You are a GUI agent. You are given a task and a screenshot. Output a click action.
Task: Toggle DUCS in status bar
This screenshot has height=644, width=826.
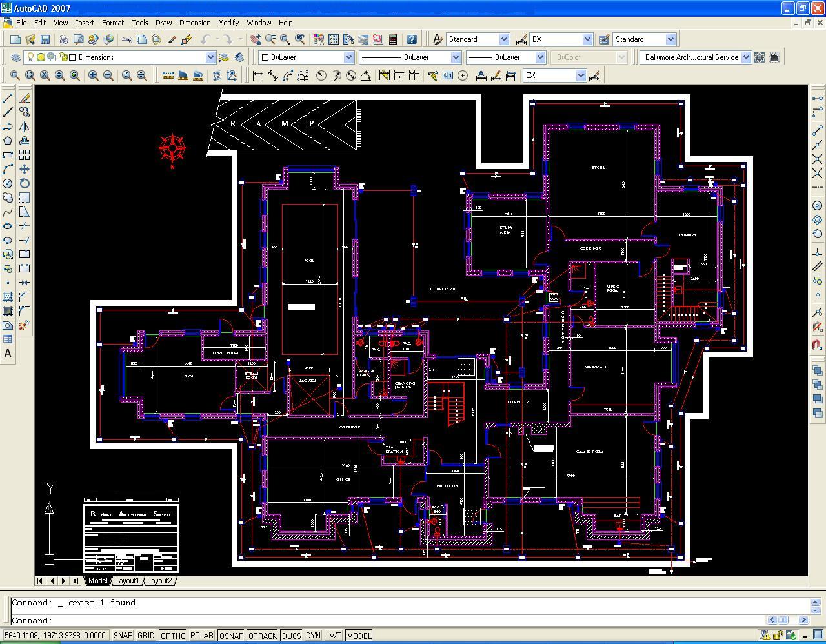pyautogui.click(x=292, y=636)
